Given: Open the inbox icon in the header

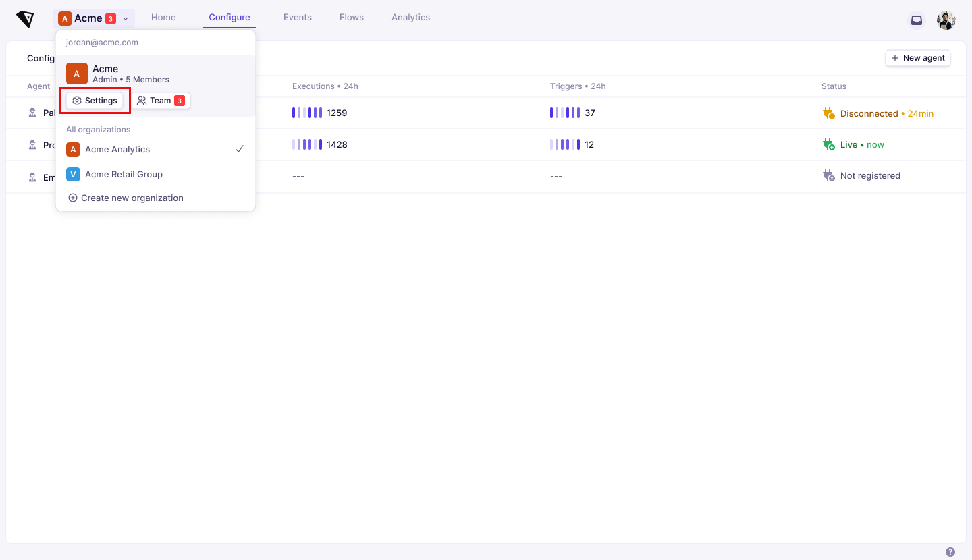Looking at the screenshot, I should [917, 20].
